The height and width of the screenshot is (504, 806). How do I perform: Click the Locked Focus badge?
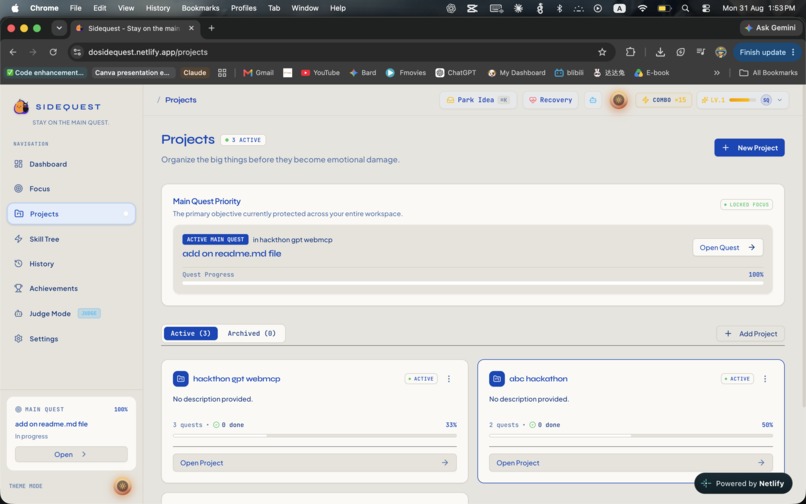coord(746,205)
